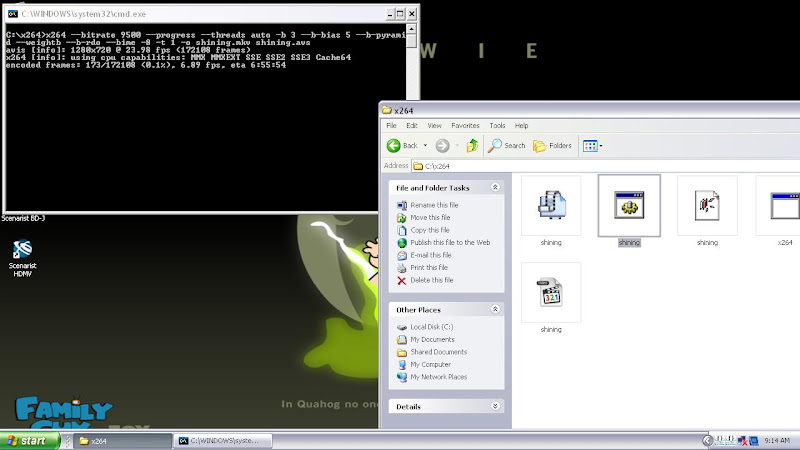Open Search in the Explorer toolbar
Viewport: 800px width, 450px height.
click(x=507, y=145)
